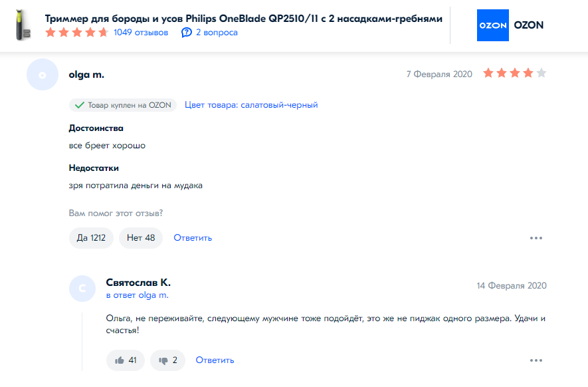Dislike Святослав's reply with thumbs down
Viewport: 588px width, 387px height.
167,360
